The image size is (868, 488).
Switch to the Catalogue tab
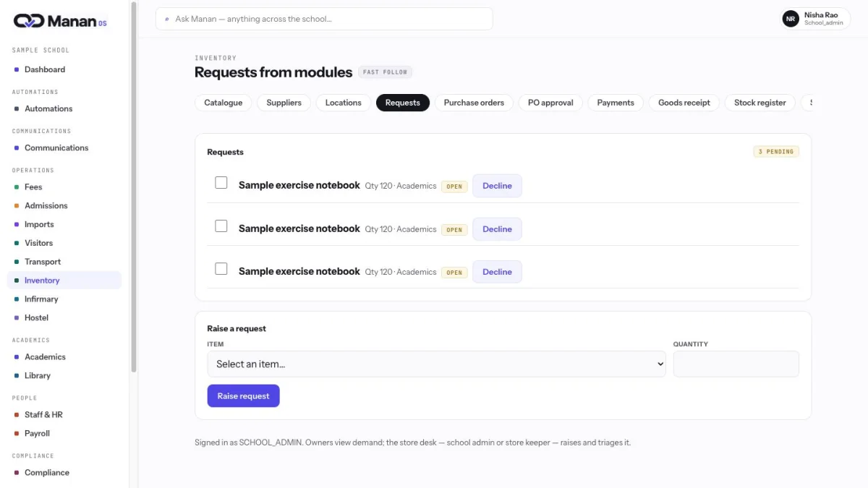tap(224, 103)
